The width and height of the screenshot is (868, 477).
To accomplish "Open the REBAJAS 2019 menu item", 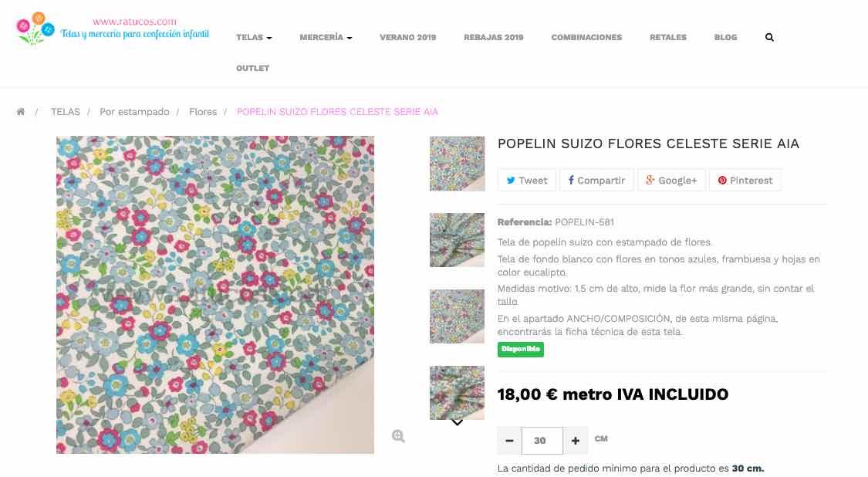I will tap(493, 37).
